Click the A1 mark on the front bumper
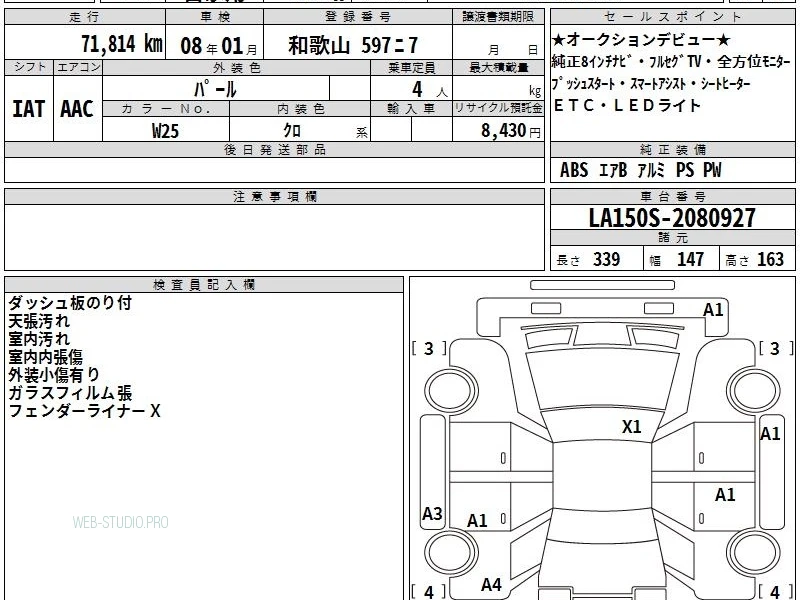The image size is (800, 600). tap(713, 310)
